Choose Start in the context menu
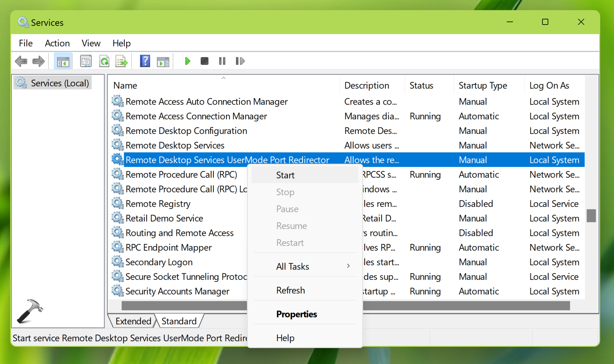The image size is (614, 364). (285, 175)
